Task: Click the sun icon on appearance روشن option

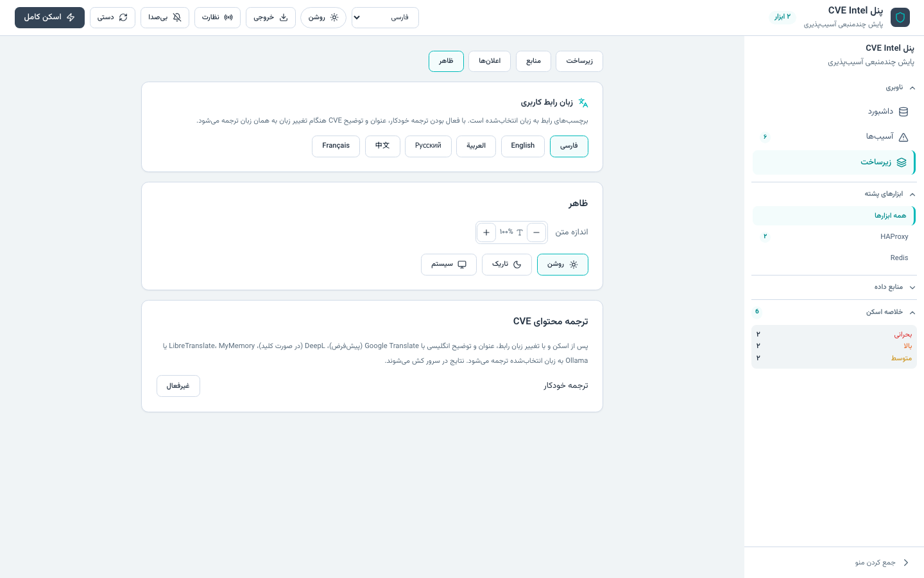Action: point(574,265)
